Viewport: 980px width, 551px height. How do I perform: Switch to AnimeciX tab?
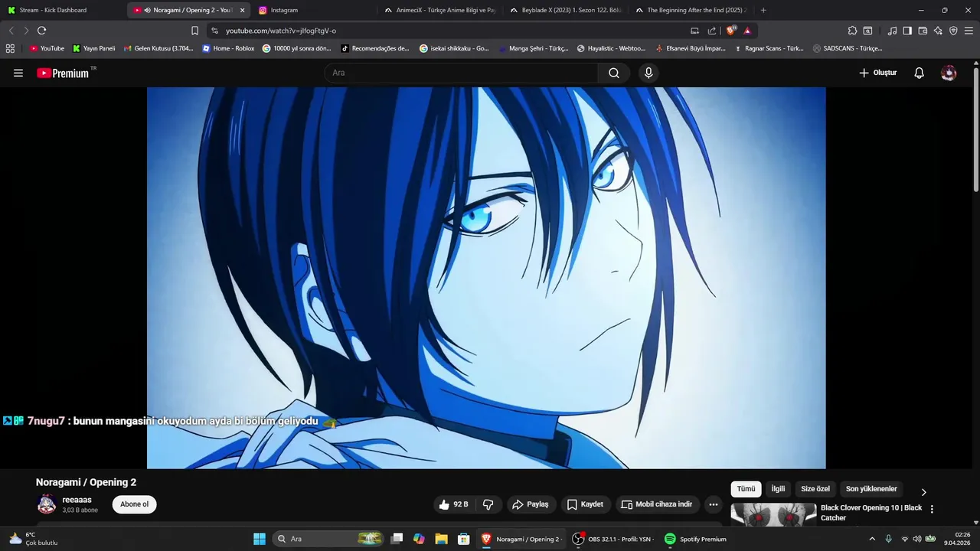439,10
